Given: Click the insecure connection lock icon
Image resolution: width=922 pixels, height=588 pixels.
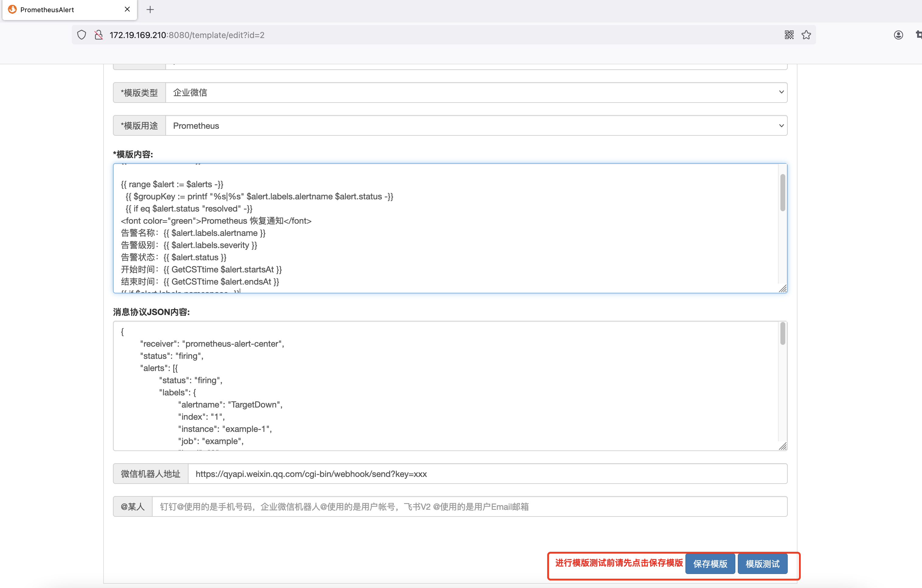Looking at the screenshot, I should click(99, 35).
